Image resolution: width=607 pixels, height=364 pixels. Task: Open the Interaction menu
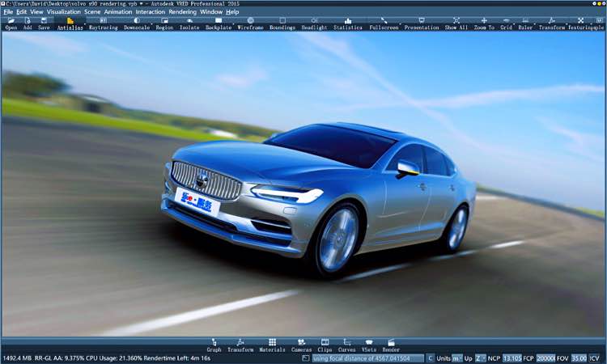tap(151, 12)
